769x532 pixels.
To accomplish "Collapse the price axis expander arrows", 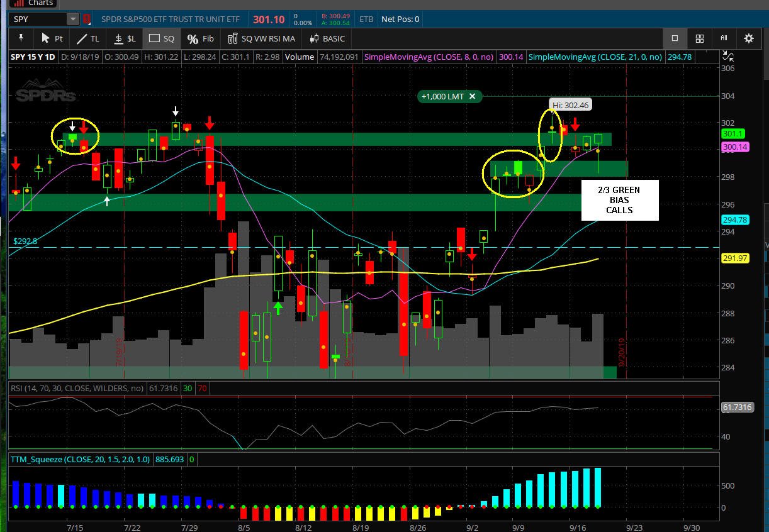I will [726, 55].
